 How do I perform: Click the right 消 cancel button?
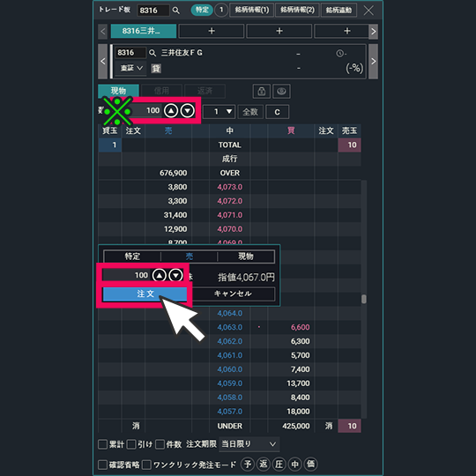coord(329,426)
